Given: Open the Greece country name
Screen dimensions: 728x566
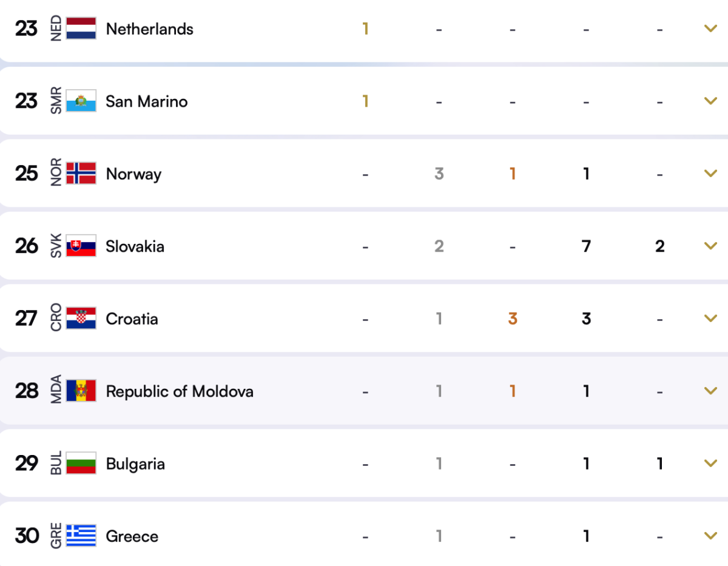Looking at the screenshot, I should point(132,536).
